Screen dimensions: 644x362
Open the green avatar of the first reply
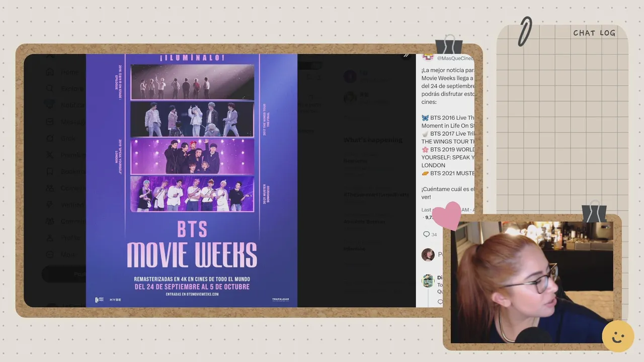428,281
